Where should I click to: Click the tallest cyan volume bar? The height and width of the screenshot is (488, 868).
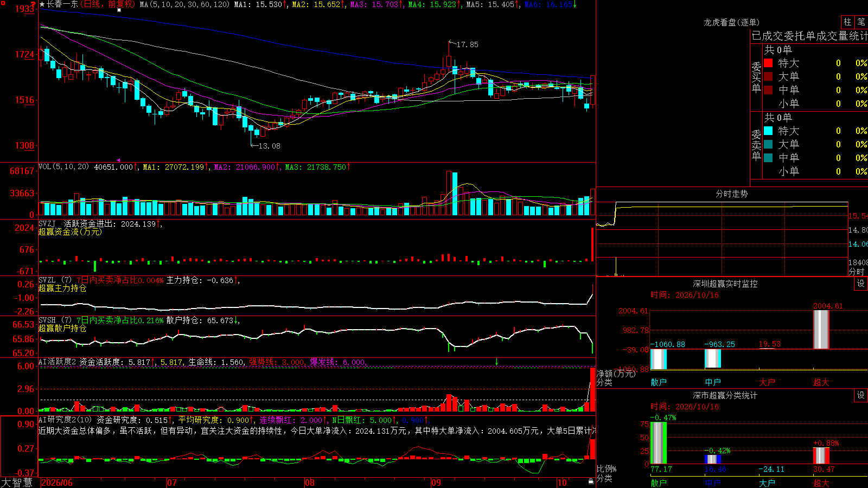coord(454,194)
